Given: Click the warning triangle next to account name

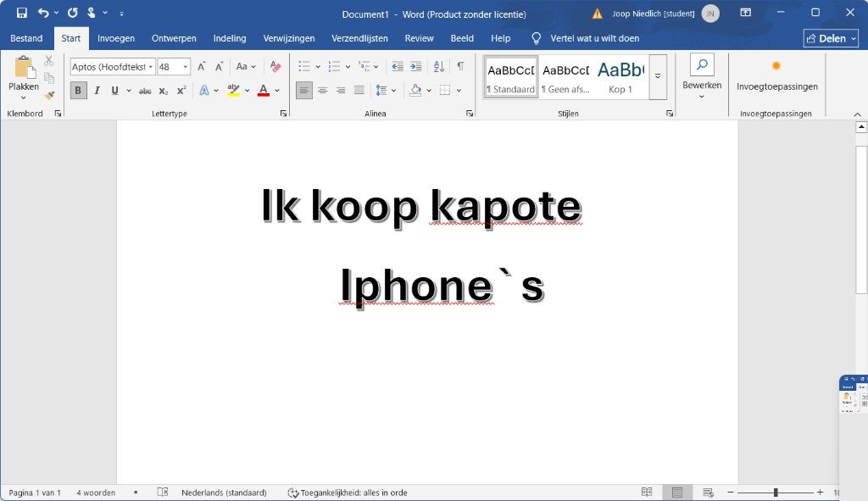Looking at the screenshot, I should tap(598, 14).
